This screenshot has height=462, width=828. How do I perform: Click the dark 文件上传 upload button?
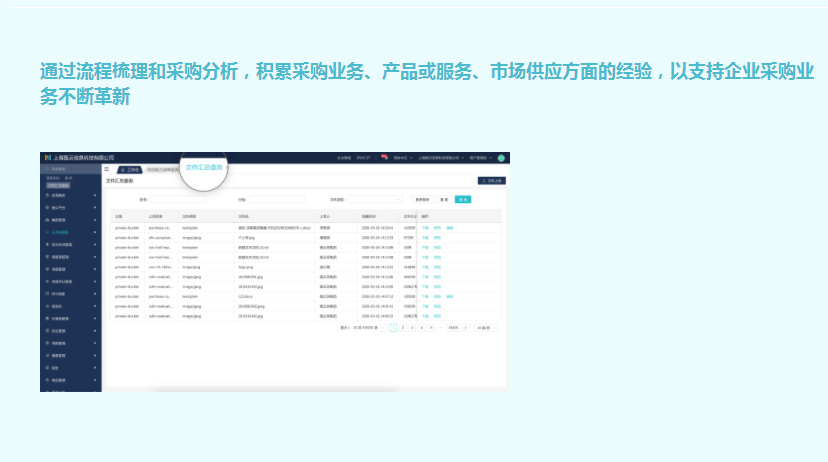492,181
